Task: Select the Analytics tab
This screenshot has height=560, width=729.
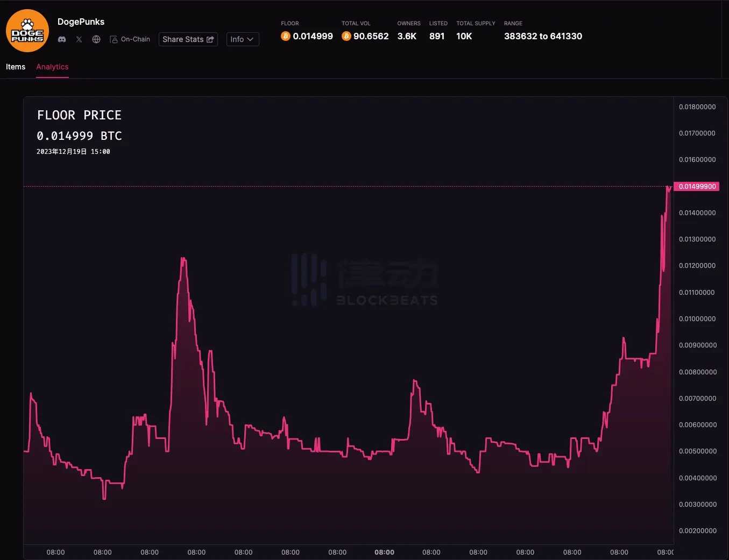Action: pos(52,67)
